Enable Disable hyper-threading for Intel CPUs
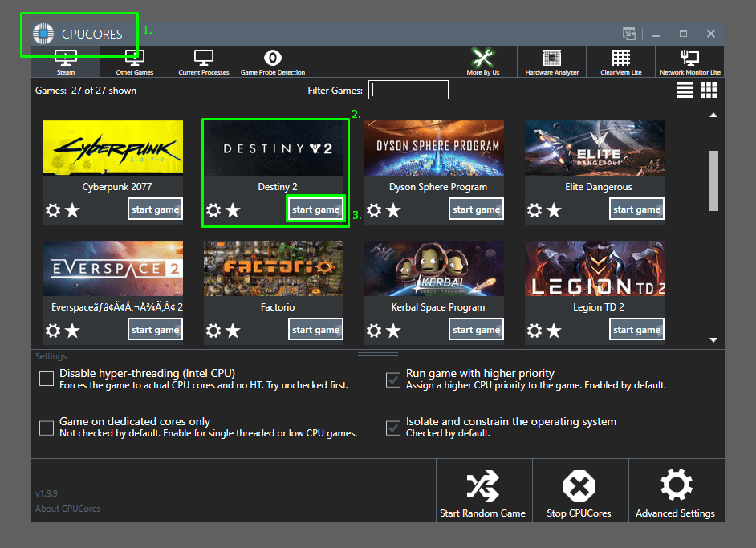Viewport: 756px width, 548px height. [46, 379]
